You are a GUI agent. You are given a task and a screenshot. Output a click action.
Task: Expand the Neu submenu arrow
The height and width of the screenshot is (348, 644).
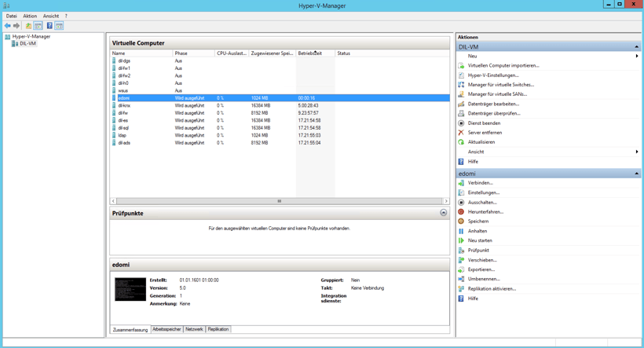(636, 57)
